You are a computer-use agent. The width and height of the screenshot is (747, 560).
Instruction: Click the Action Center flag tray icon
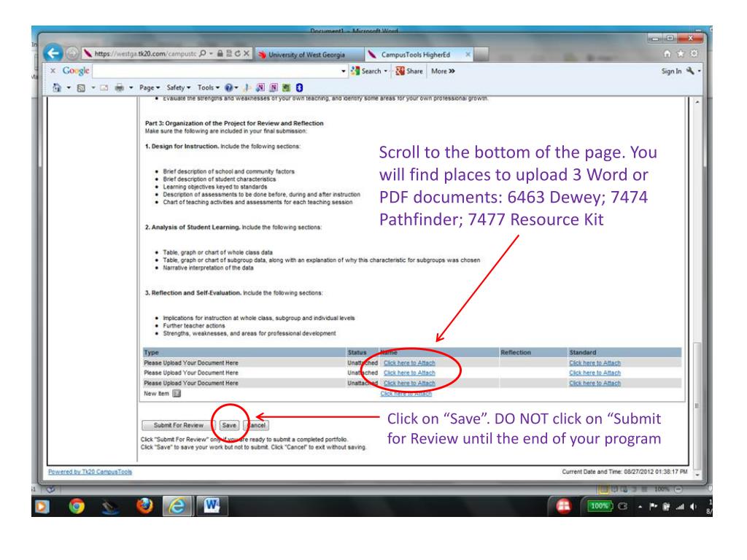[654, 507]
